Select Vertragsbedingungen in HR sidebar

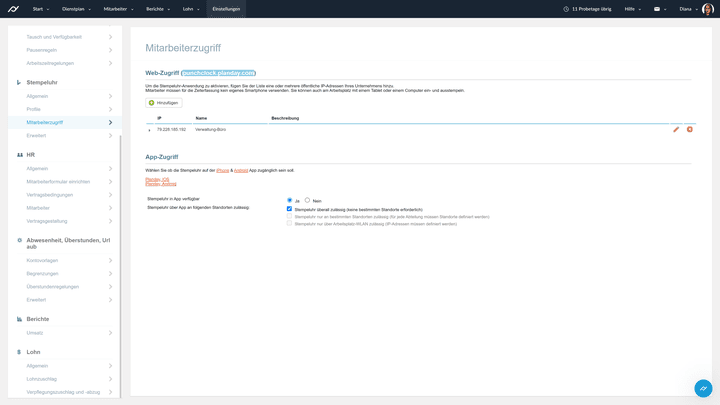50,194
